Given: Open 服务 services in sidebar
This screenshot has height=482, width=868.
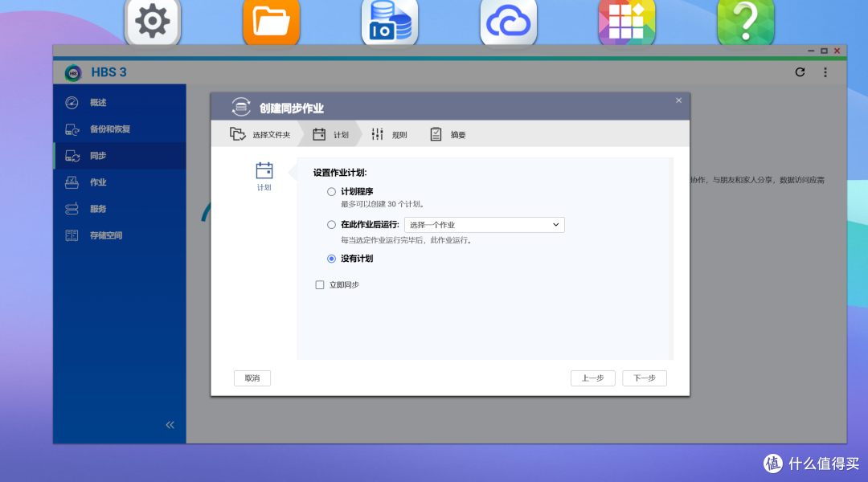Looking at the screenshot, I should (120, 209).
